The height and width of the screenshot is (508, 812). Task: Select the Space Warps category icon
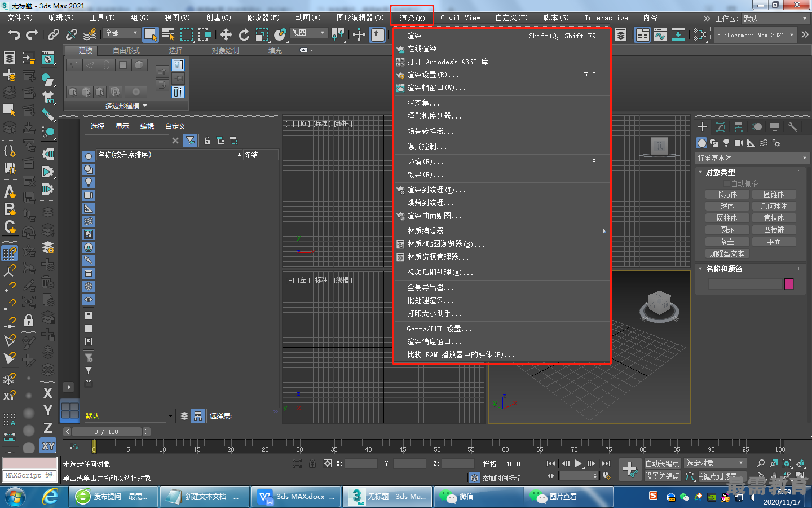[764, 143]
